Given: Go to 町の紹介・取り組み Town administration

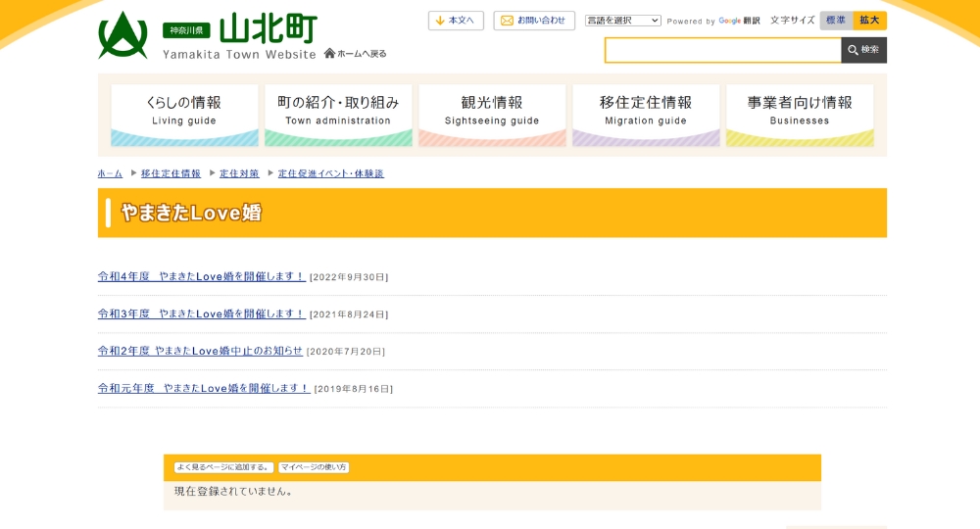Looking at the screenshot, I should pyautogui.click(x=338, y=115).
